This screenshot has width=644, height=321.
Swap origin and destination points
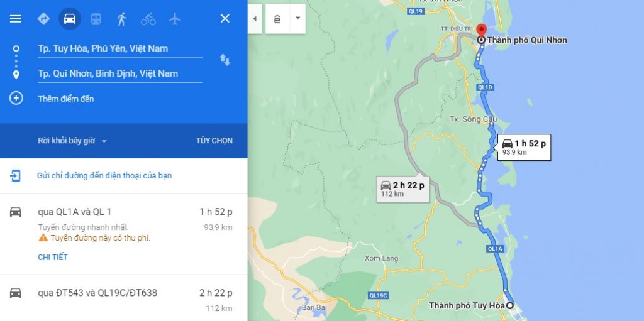[225, 60]
